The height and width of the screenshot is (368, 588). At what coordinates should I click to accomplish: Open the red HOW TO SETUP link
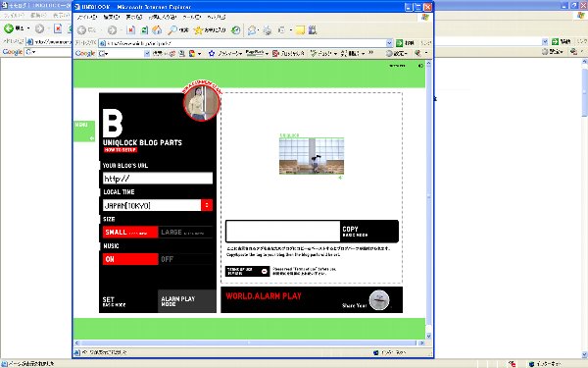pyautogui.click(x=121, y=150)
